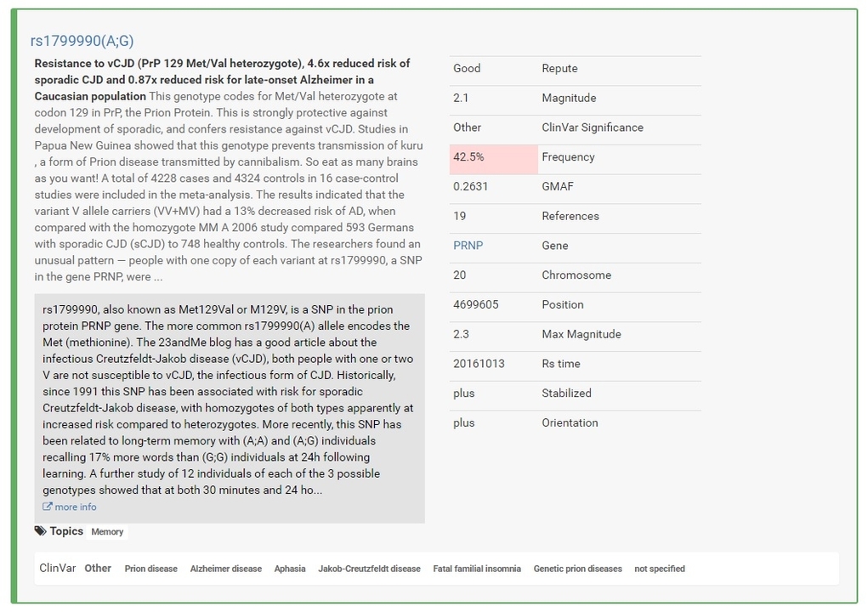Click the position value 4699605
This screenshot has width=868, height=612.
[x=475, y=304]
